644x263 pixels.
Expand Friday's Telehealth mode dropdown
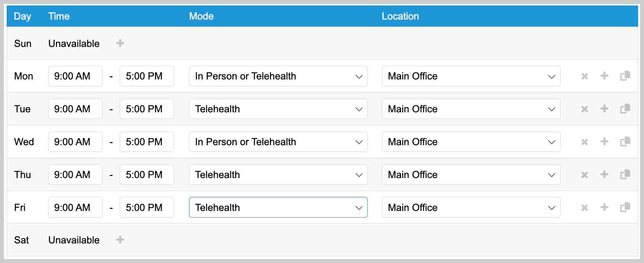coord(278,207)
